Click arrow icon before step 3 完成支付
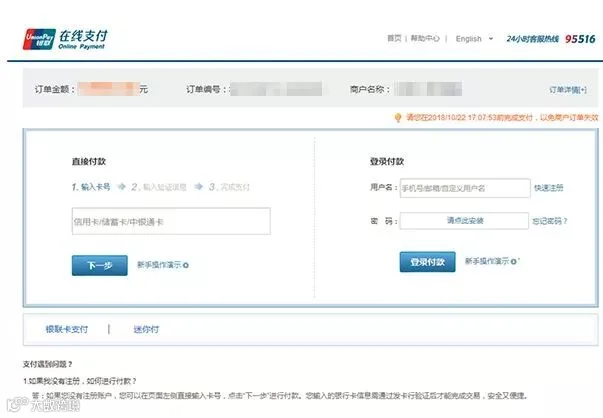This screenshot has width=603, height=418. pos(198,187)
